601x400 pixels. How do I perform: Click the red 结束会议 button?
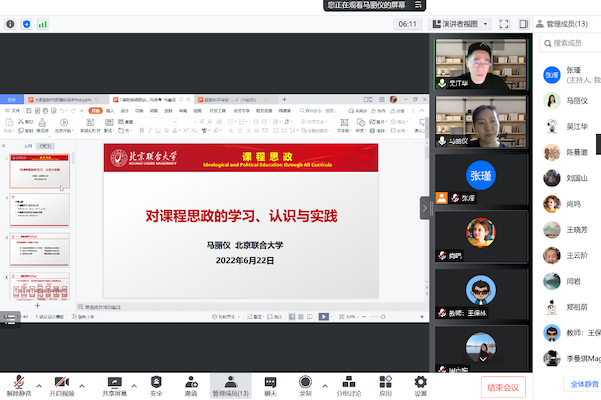tap(503, 386)
